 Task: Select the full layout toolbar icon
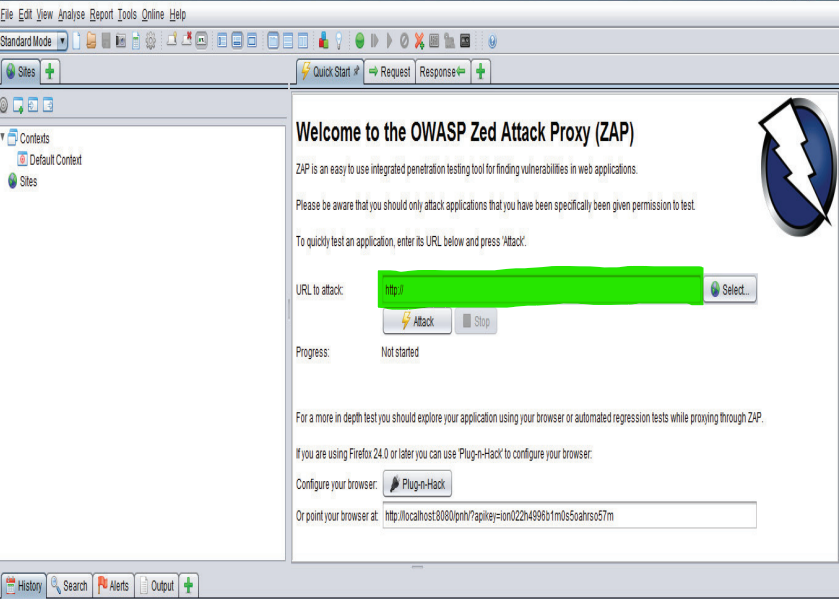coord(252,41)
